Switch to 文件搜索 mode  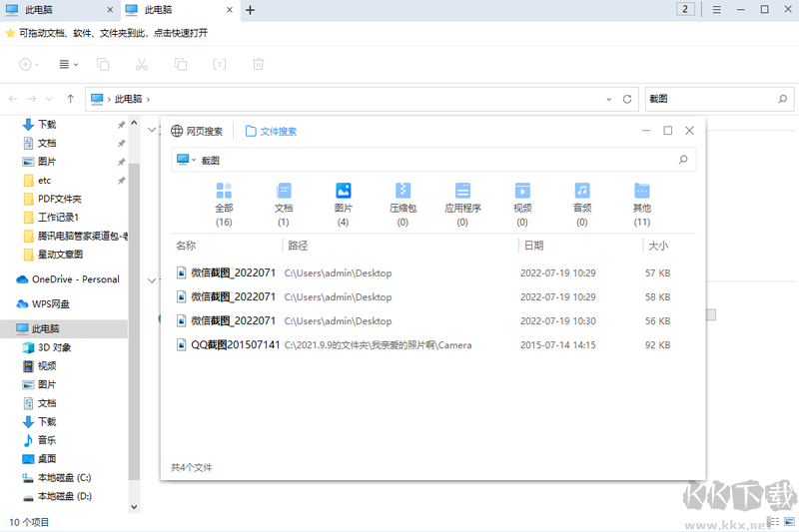point(271,132)
